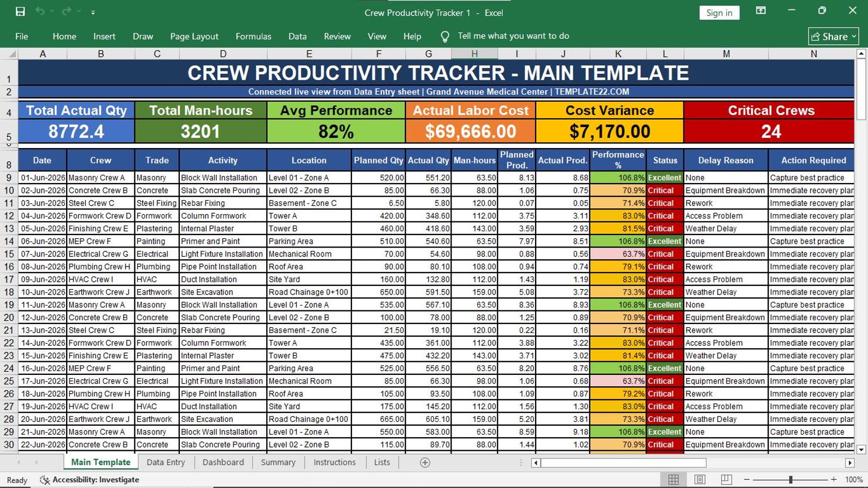
Task: Open Ribbon Display Options icon
Action: [x=760, y=11]
